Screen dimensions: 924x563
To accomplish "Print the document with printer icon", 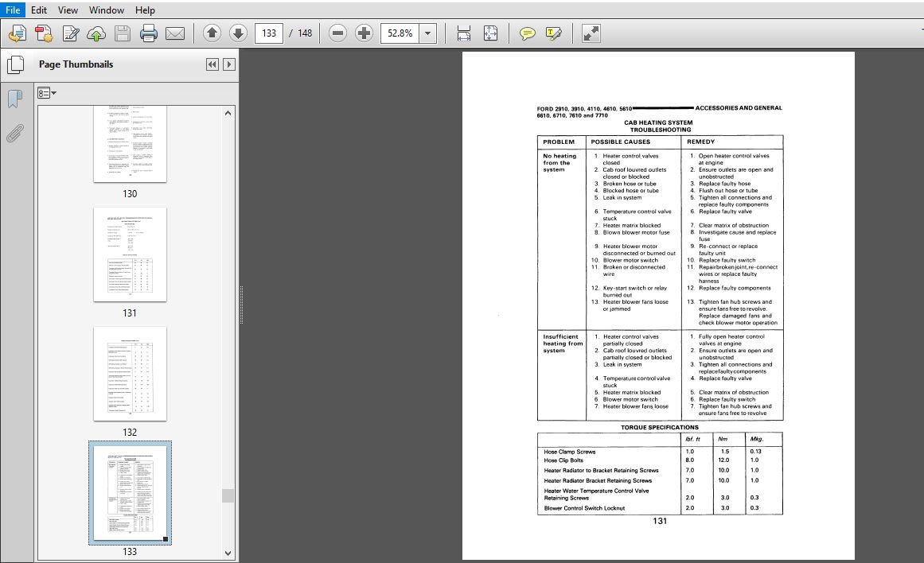I will click(149, 33).
